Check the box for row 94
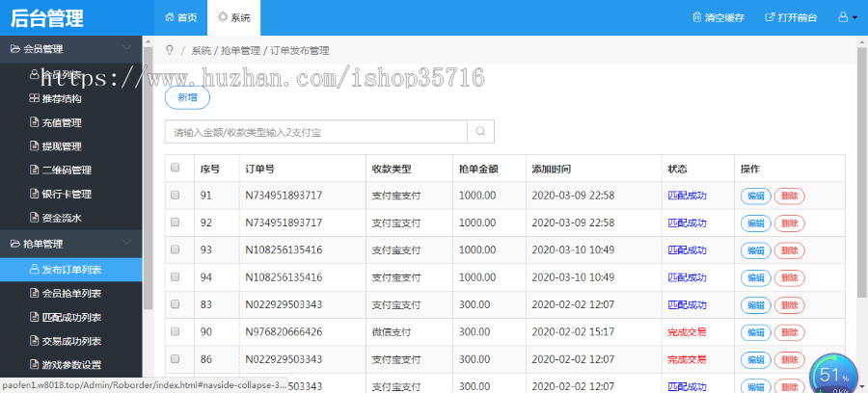The height and width of the screenshot is (393, 868). tap(175, 276)
